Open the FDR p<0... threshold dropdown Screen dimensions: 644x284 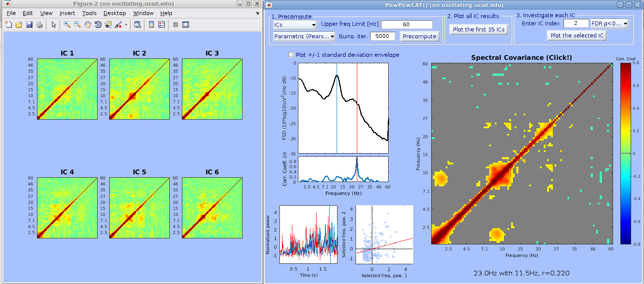tap(609, 23)
